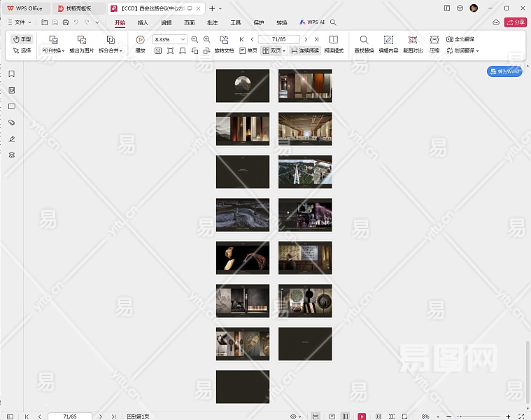Start slideshow with 播放 button
531x420 pixels.
[x=141, y=40]
